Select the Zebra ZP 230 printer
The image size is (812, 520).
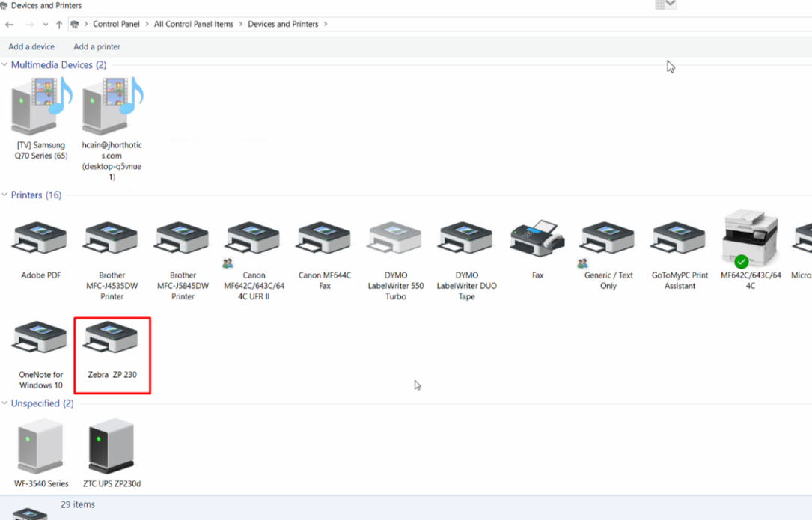(x=112, y=355)
